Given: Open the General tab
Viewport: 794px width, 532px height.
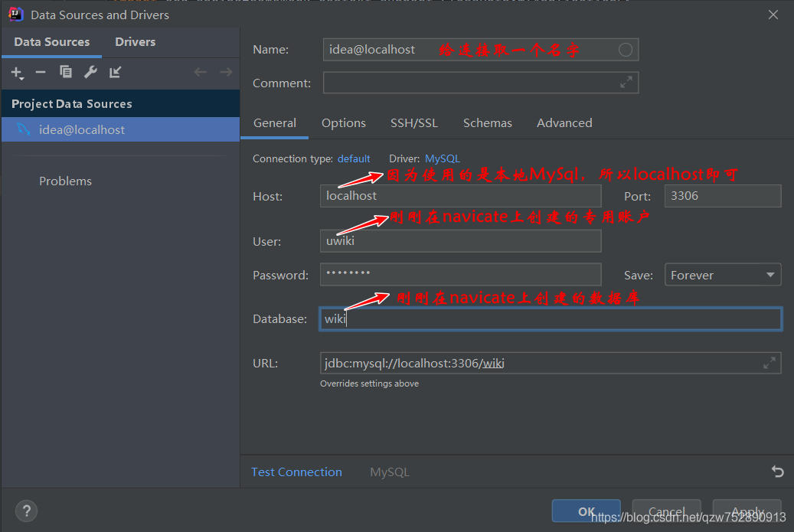Looking at the screenshot, I should tap(274, 123).
